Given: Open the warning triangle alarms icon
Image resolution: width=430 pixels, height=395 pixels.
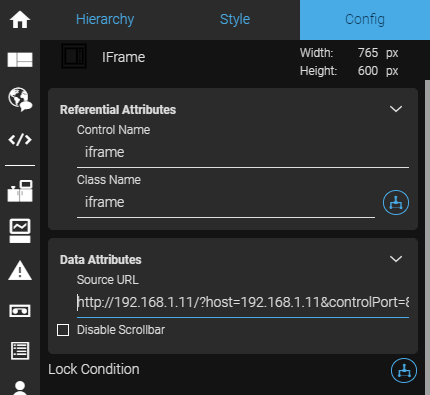Looking at the screenshot, I should pos(20,270).
